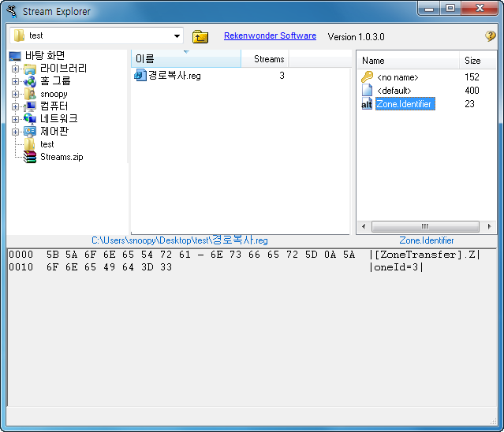
Task: Click the 바탕 화면 desktop icon
Action: [15, 56]
